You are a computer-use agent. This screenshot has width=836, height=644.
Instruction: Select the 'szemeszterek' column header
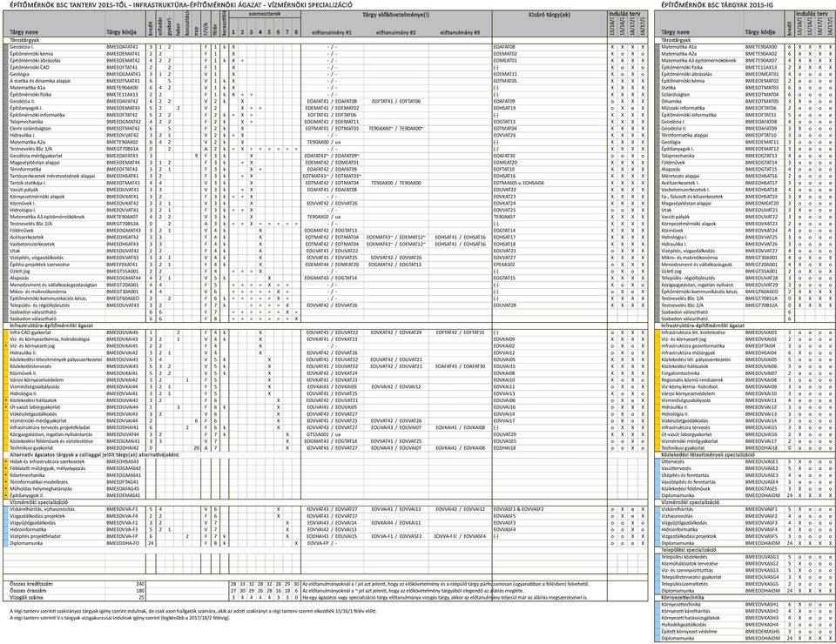pyautogui.click(x=265, y=15)
